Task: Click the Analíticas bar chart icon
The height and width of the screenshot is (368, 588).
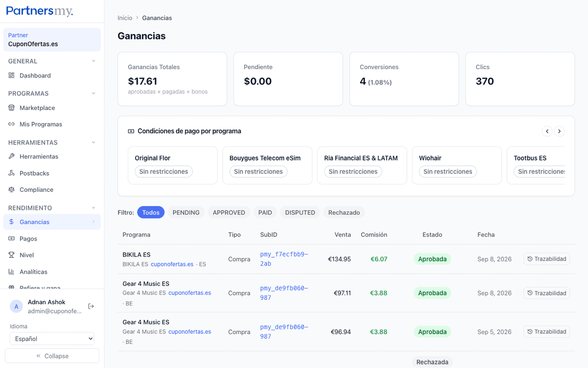Action: coord(12,272)
